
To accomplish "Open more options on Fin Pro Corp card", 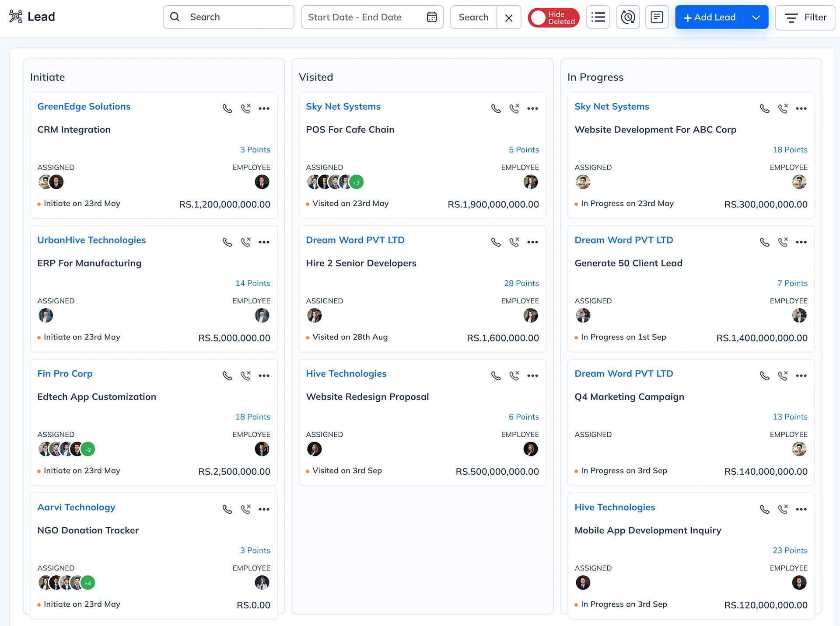I will point(264,376).
